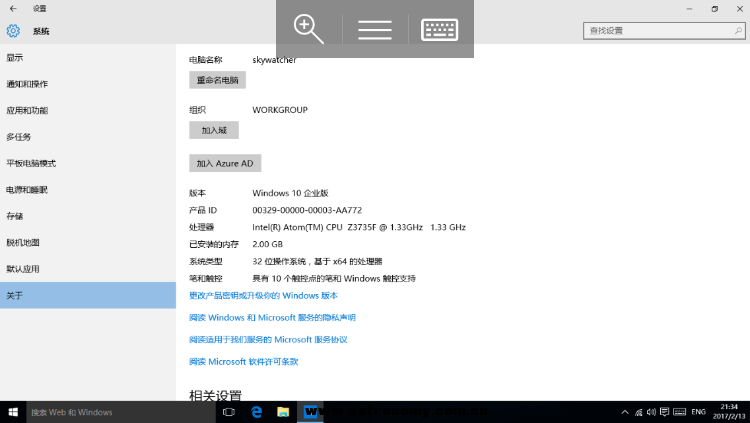
Task: Open the Windows Start button
Action: [x=13, y=412]
